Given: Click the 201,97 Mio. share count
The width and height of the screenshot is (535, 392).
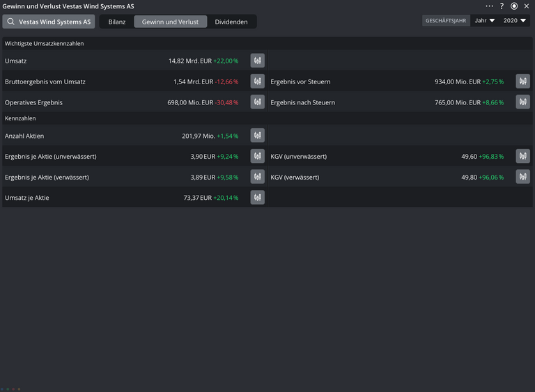Looking at the screenshot, I should pos(199,136).
